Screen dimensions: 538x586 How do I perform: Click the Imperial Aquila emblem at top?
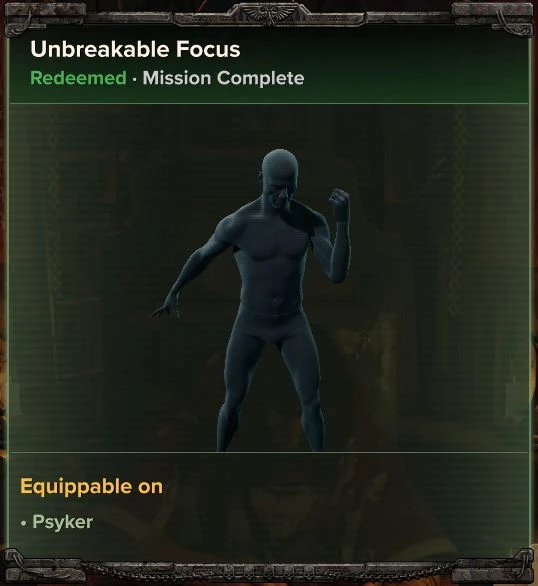tap(269, 15)
